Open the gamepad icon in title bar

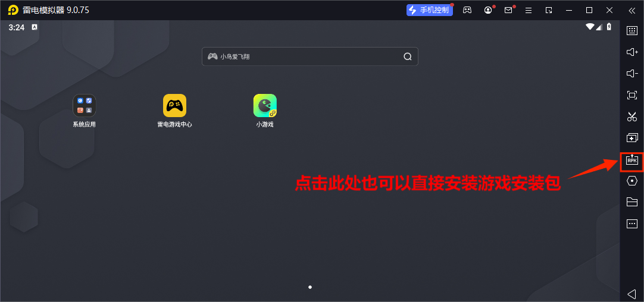(x=468, y=10)
